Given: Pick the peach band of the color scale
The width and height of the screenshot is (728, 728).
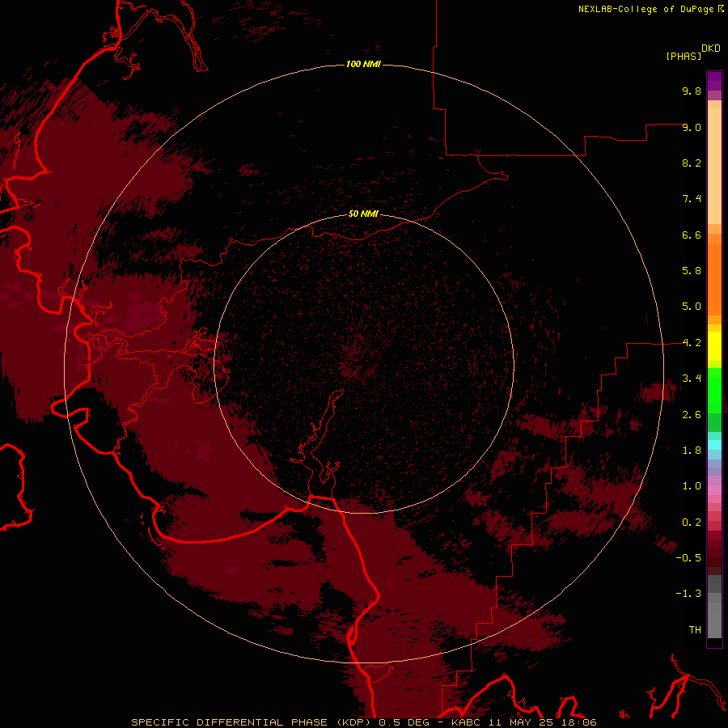Looking at the screenshot, I should [714, 165].
